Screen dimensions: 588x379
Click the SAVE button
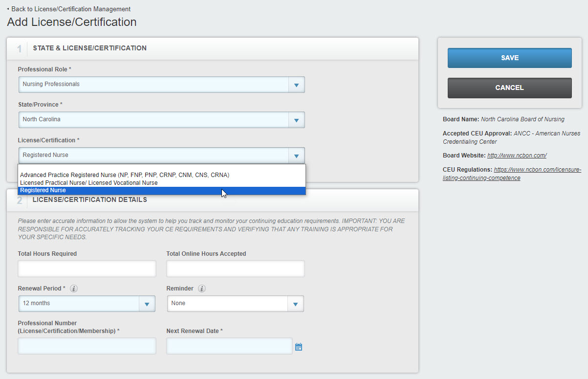tap(509, 57)
